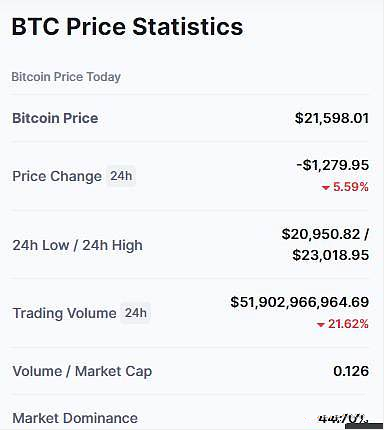Select the -$1,279.95 price change value
This screenshot has width=385, height=431.
(333, 165)
